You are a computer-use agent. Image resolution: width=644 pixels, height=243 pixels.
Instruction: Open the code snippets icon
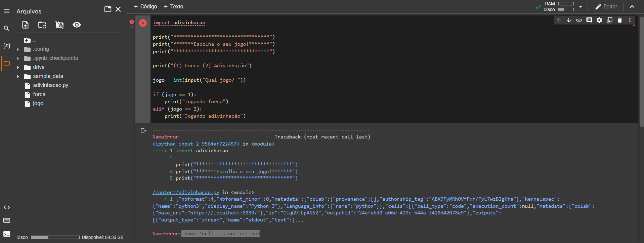click(x=6, y=207)
